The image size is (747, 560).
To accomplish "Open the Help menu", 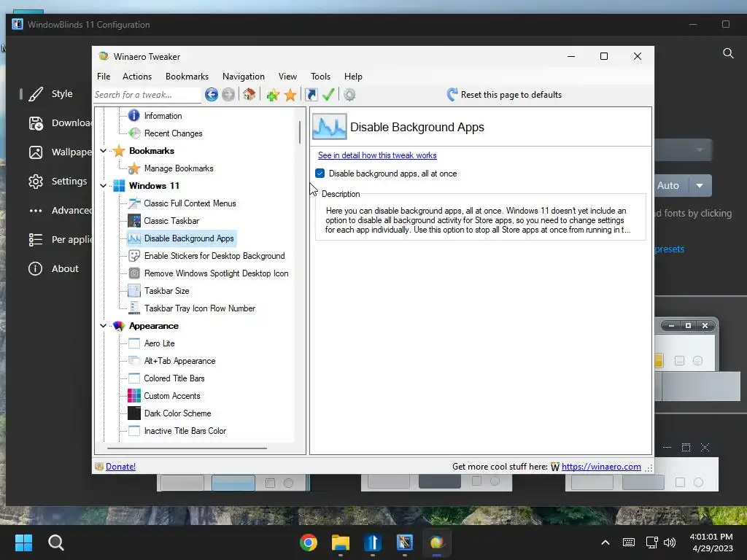I will 353,76.
